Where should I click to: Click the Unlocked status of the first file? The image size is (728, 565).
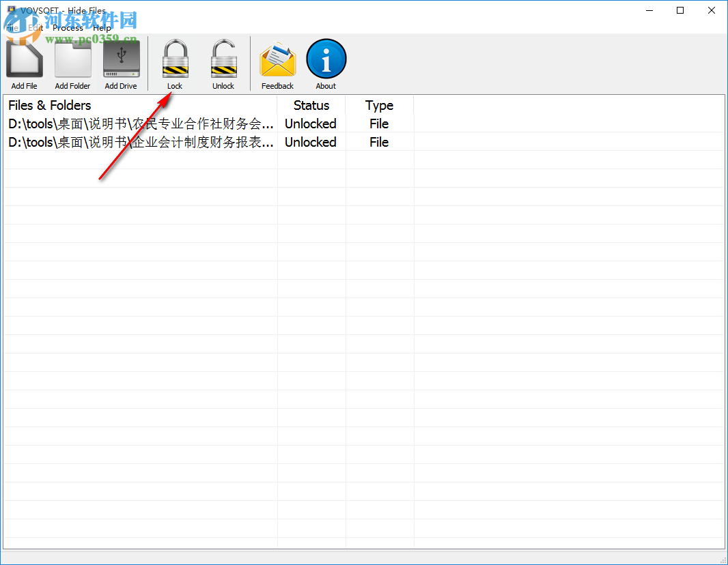click(x=311, y=124)
